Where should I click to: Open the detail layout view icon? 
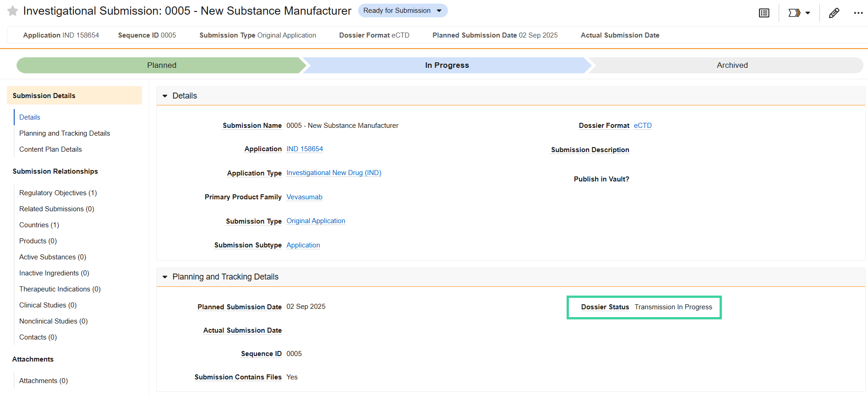coord(764,13)
